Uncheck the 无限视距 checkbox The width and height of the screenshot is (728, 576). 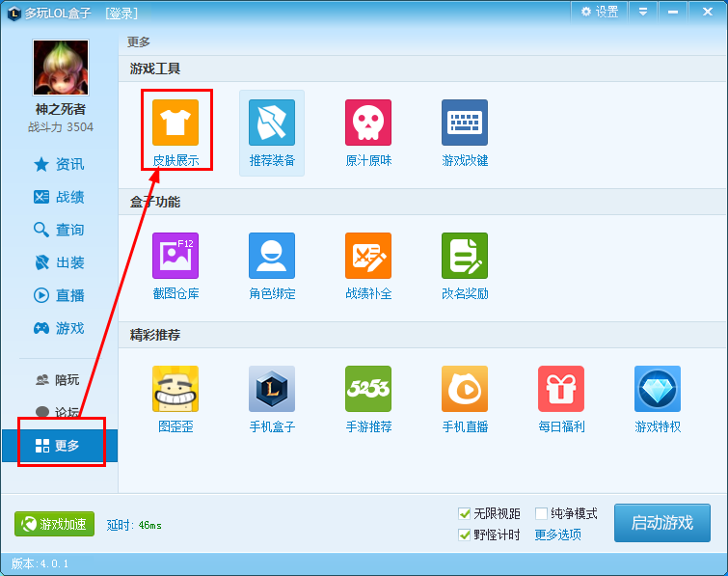464,513
